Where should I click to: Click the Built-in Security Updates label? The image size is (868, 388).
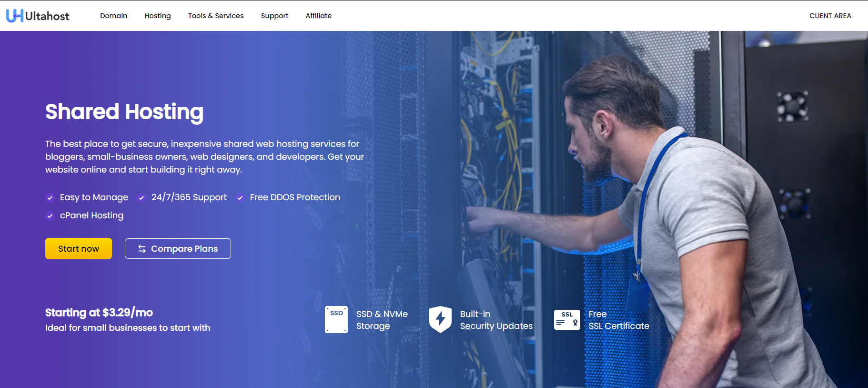point(496,320)
